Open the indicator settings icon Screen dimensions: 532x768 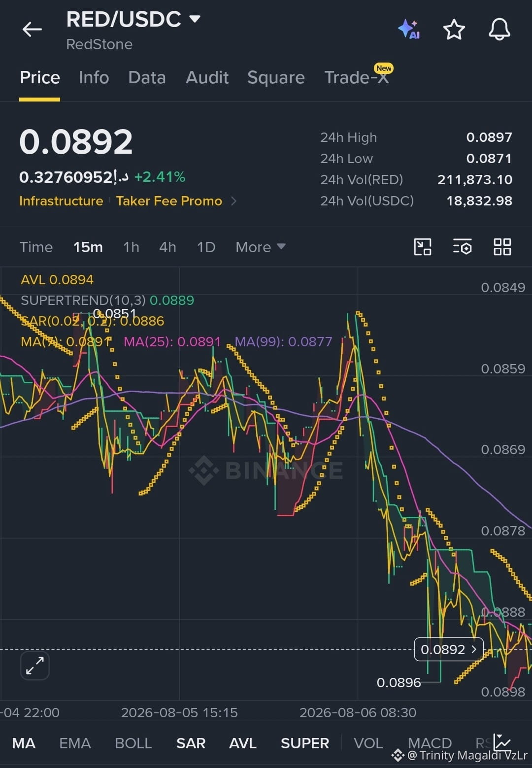point(463,247)
